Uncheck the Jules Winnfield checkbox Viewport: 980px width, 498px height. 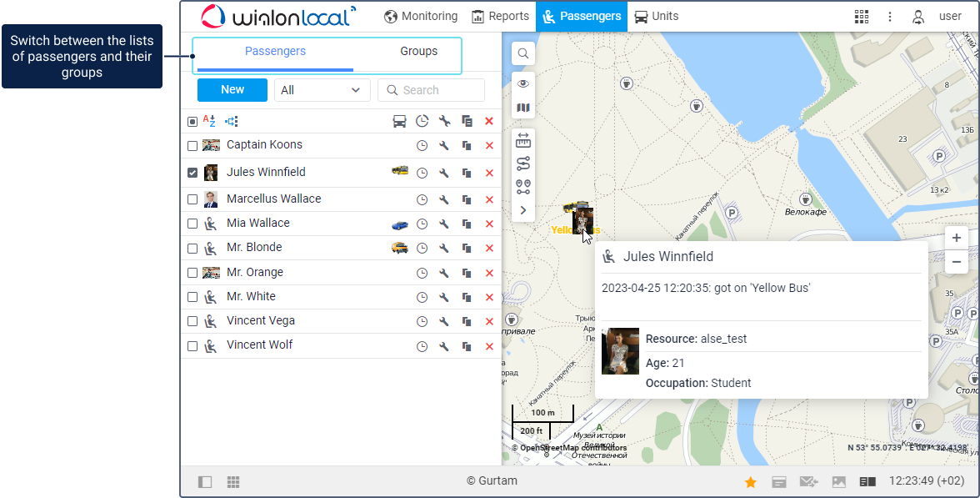tap(192, 173)
